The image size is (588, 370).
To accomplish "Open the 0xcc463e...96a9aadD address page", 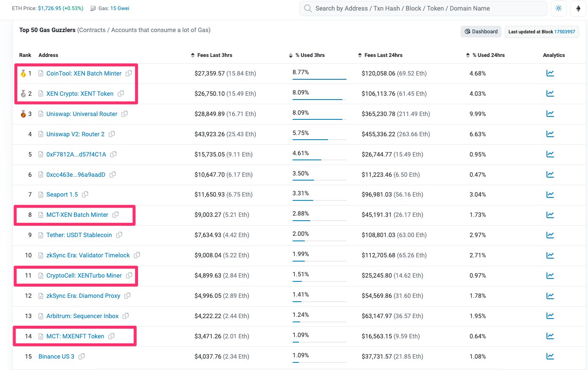I will [x=76, y=175].
